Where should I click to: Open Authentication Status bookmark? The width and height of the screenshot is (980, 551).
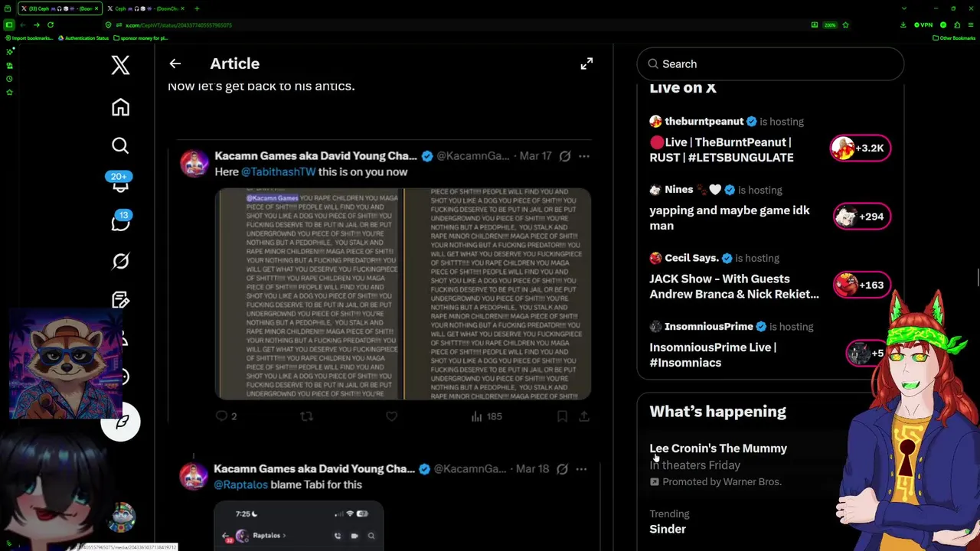(x=83, y=37)
